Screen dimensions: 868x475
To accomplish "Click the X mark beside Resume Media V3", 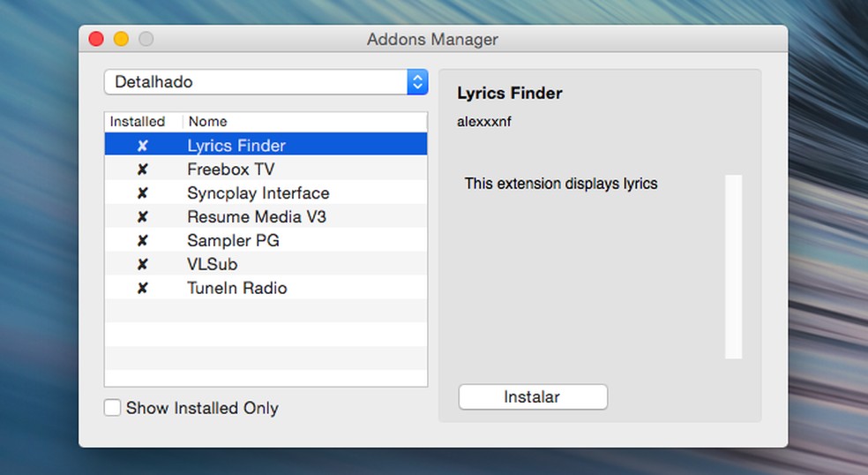I will click(142, 217).
